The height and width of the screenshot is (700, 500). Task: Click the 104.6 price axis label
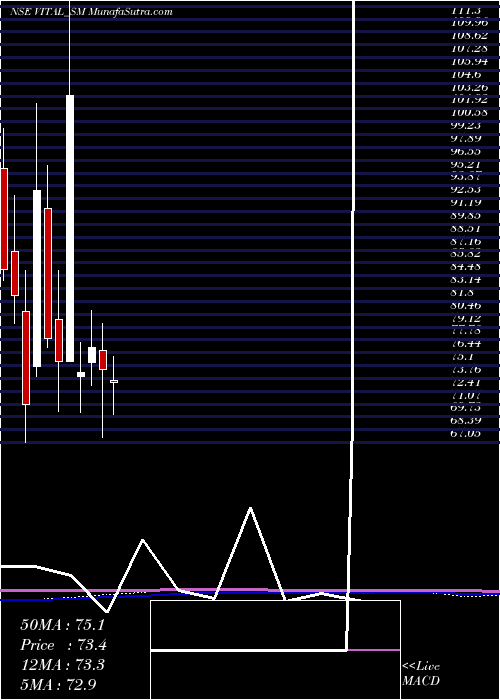465,74
